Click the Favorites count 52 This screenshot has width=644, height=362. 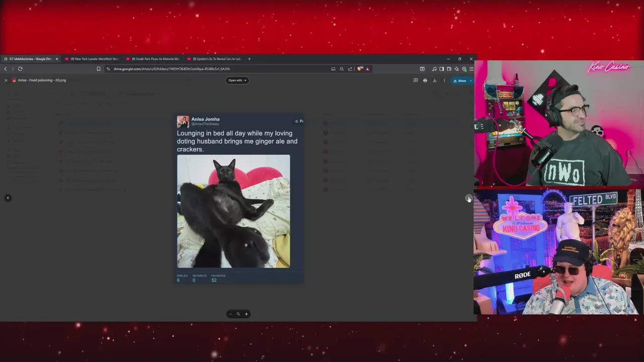(x=214, y=280)
